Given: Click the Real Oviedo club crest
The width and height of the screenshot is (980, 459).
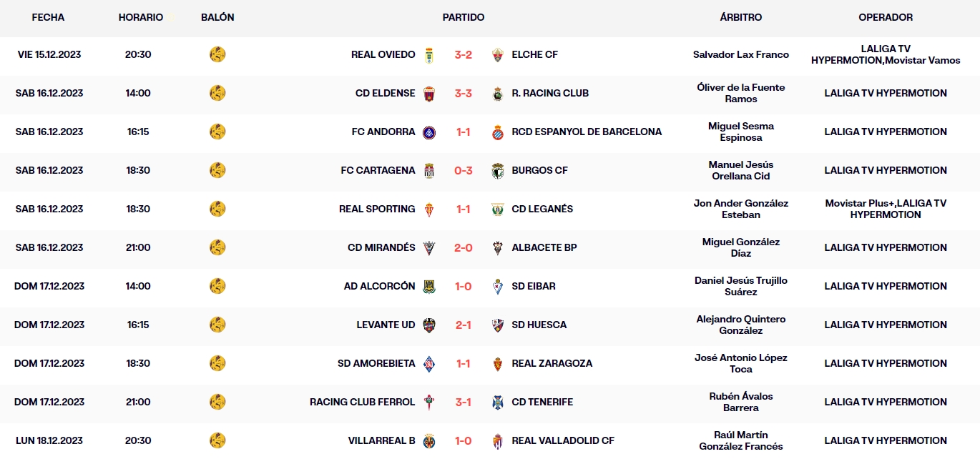Looking at the screenshot, I should [429, 55].
